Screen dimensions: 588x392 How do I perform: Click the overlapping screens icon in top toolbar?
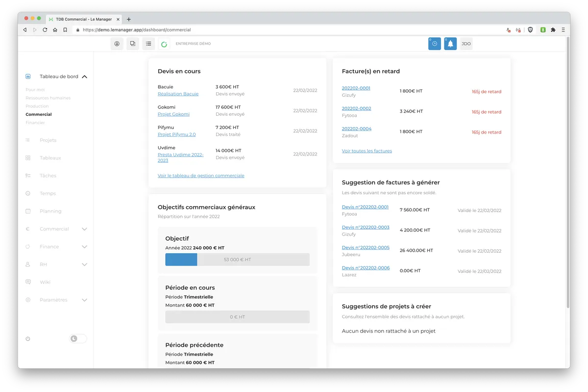click(x=133, y=44)
